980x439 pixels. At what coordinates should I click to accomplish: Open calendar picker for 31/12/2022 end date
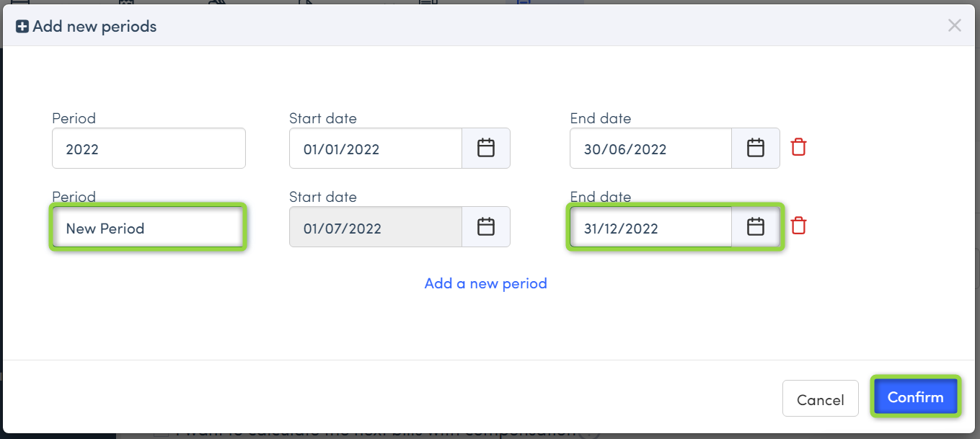[755, 227]
